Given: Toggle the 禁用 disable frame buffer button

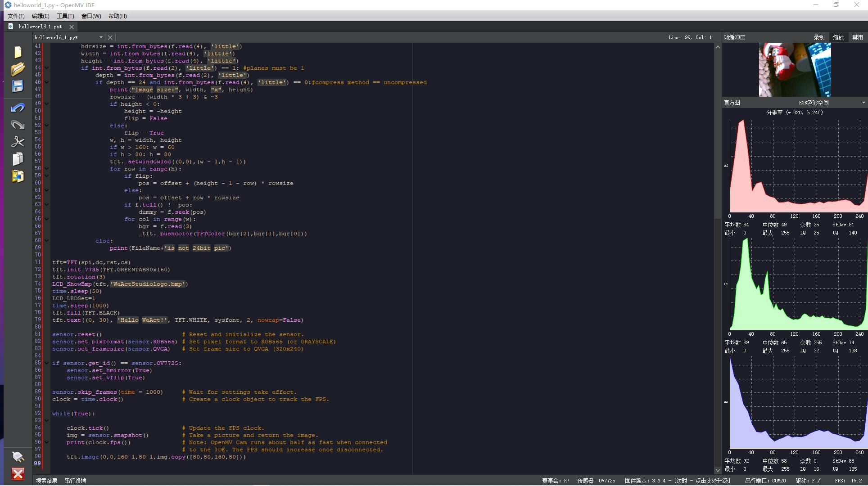Looking at the screenshot, I should [x=858, y=37].
